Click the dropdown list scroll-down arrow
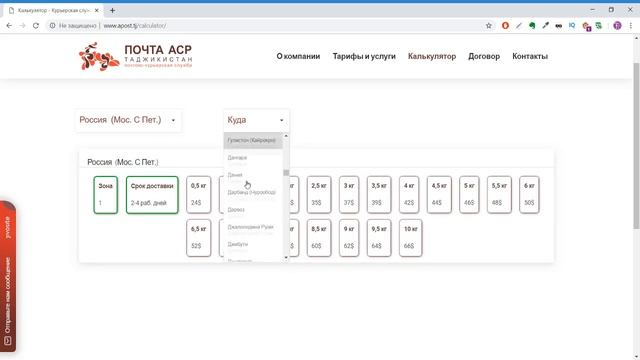This screenshot has width=640, height=360. pyautogui.click(x=286, y=258)
